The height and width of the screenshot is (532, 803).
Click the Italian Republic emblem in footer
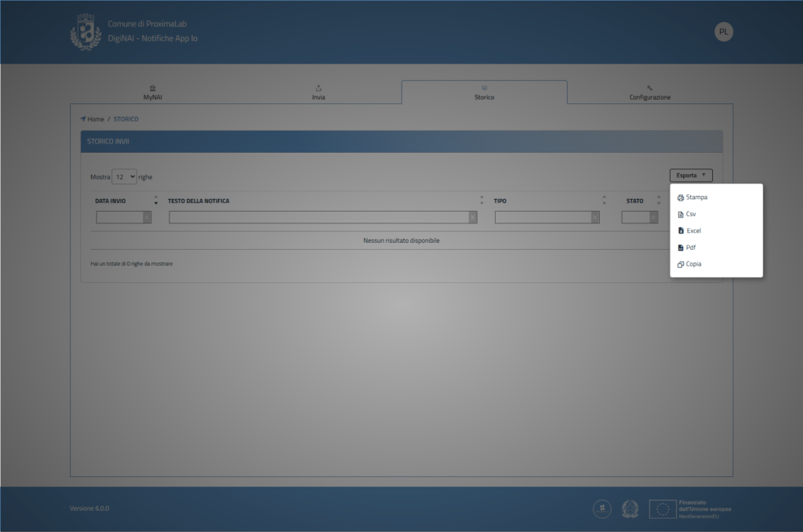click(x=630, y=509)
